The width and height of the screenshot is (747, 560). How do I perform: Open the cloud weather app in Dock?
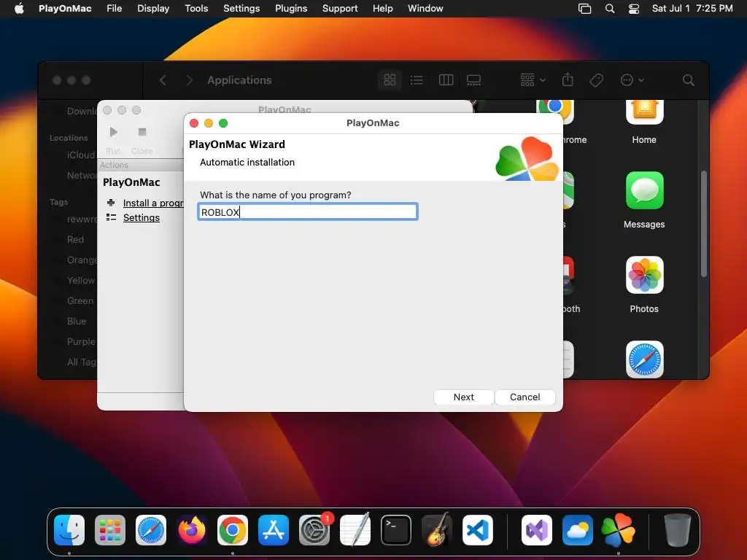tap(578, 530)
